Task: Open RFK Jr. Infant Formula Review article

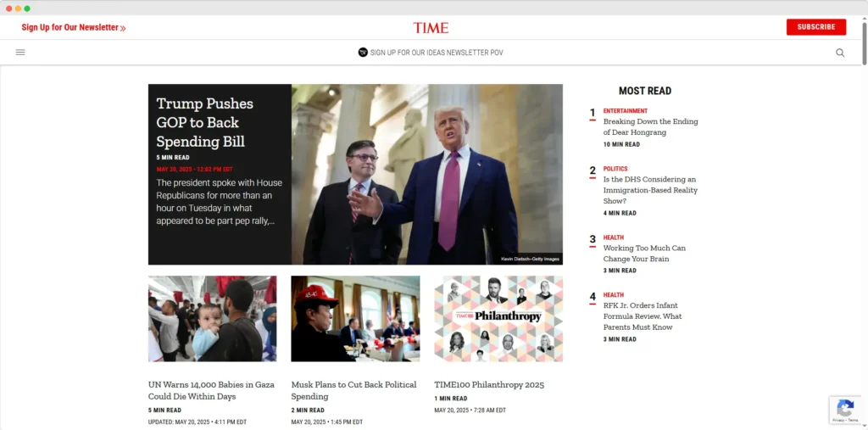Action: tap(643, 316)
